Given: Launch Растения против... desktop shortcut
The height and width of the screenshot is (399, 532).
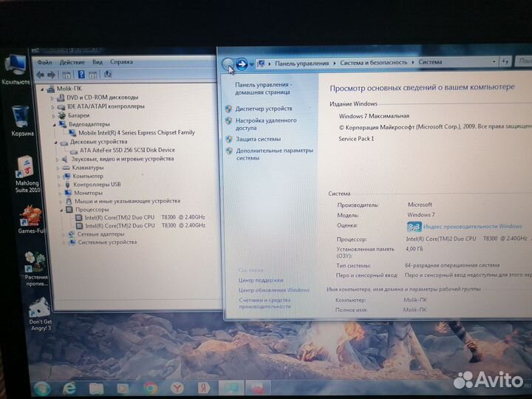Looking at the screenshot, I should coord(36,269).
